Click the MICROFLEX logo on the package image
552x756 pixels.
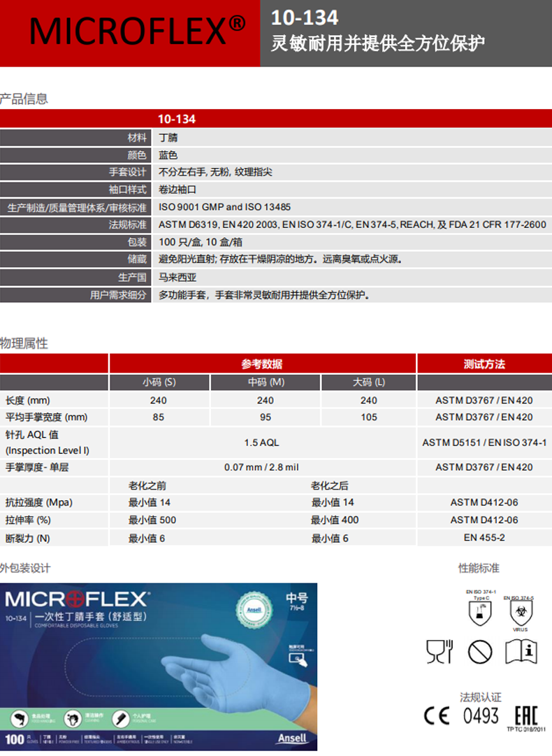coord(78,600)
